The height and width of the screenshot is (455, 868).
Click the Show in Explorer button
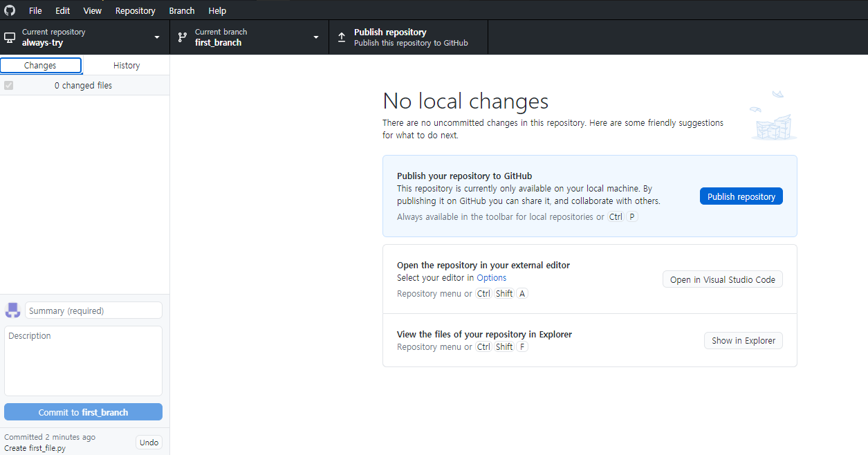click(744, 340)
